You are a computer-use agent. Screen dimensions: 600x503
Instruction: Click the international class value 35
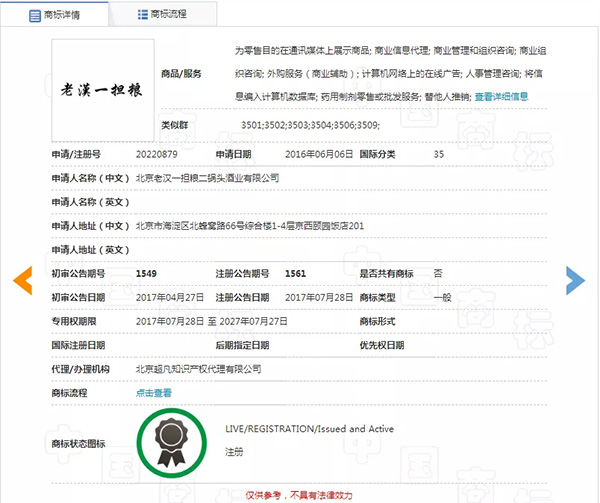pos(439,154)
